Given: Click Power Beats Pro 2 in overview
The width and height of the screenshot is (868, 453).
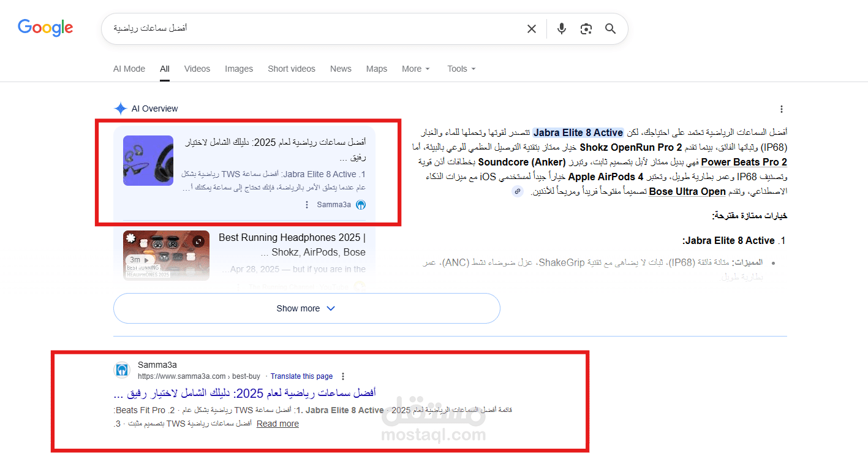Looking at the screenshot, I should pos(744,162).
